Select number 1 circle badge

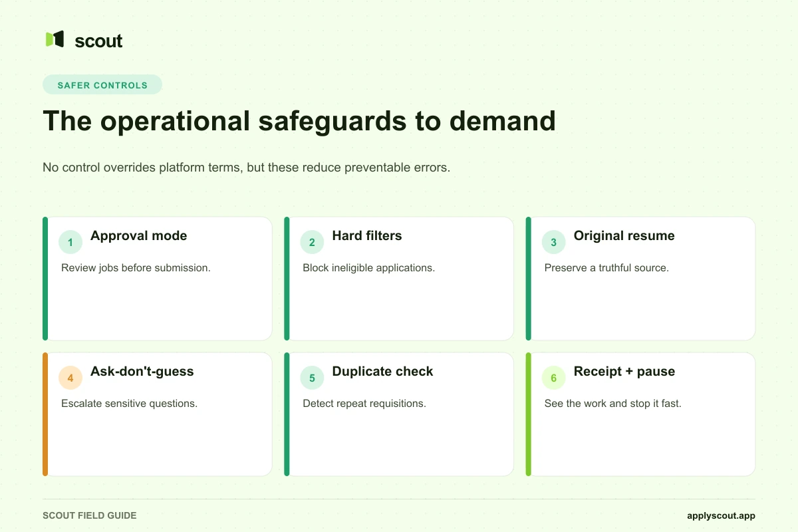70,243
